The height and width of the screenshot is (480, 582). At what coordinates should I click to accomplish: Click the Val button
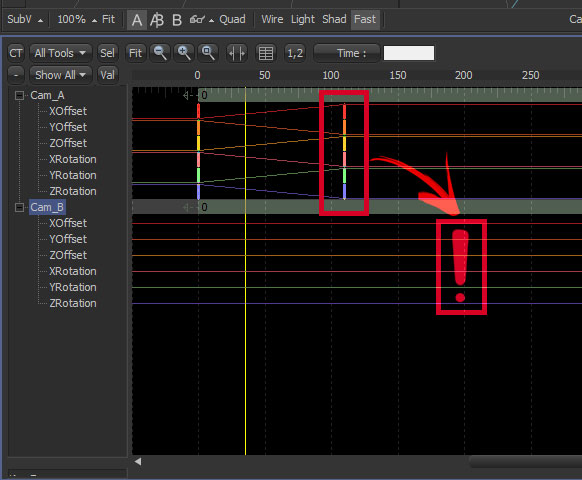click(x=107, y=75)
